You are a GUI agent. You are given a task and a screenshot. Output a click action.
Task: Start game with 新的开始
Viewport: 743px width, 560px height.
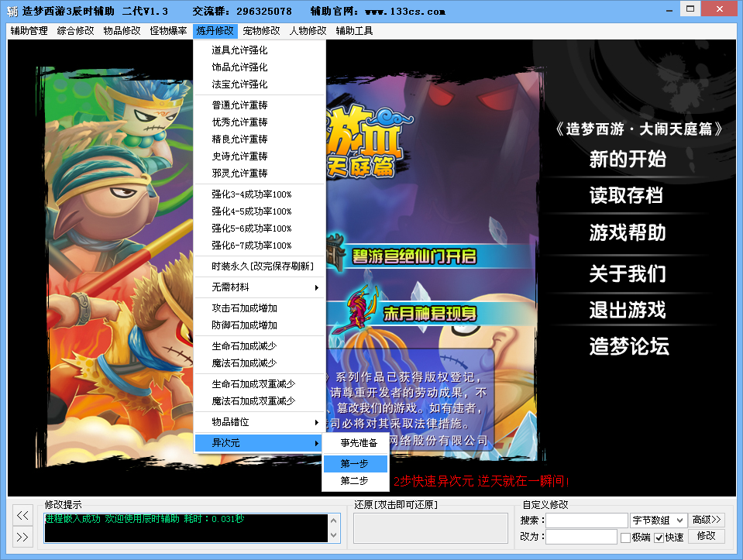click(628, 160)
